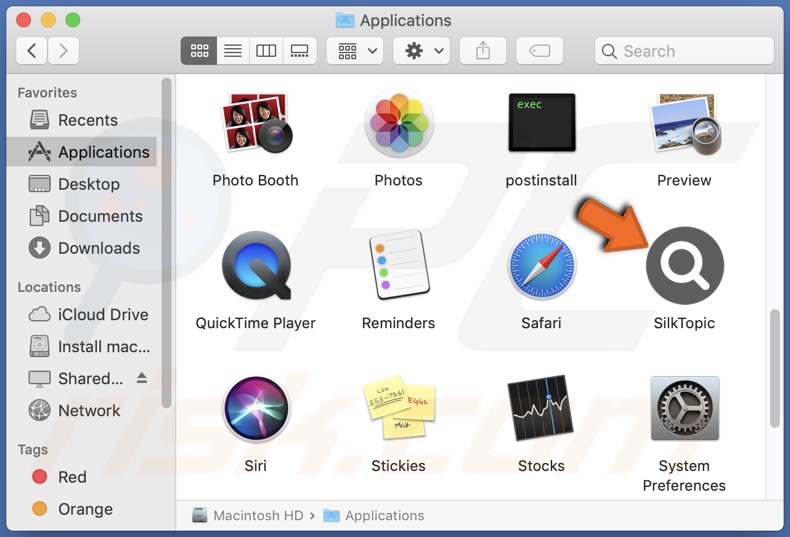Select the QuickTime Player icon
This screenshot has width=790, height=537.
[256, 265]
